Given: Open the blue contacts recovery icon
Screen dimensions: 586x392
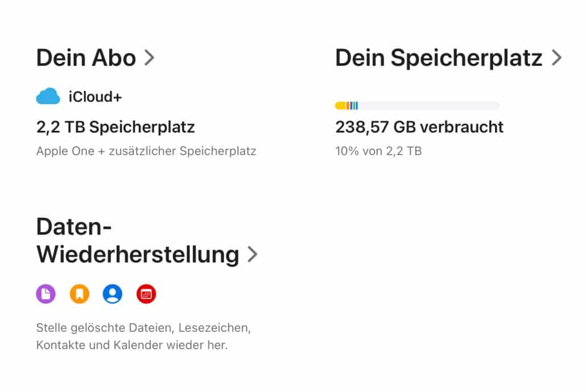Looking at the screenshot, I should point(113,294).
